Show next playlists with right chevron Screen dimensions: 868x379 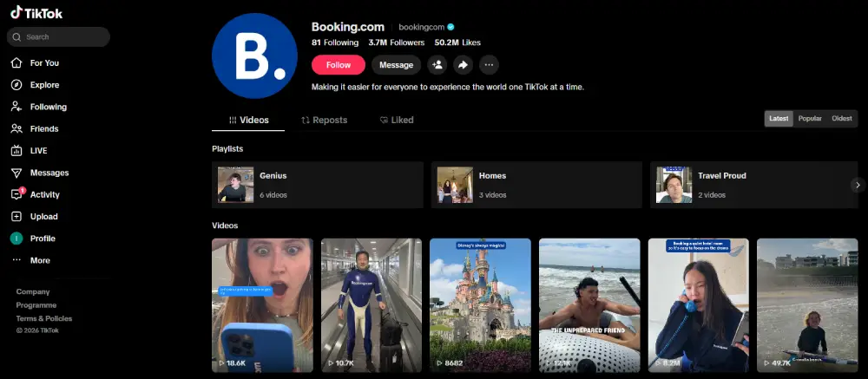[858, 185]
